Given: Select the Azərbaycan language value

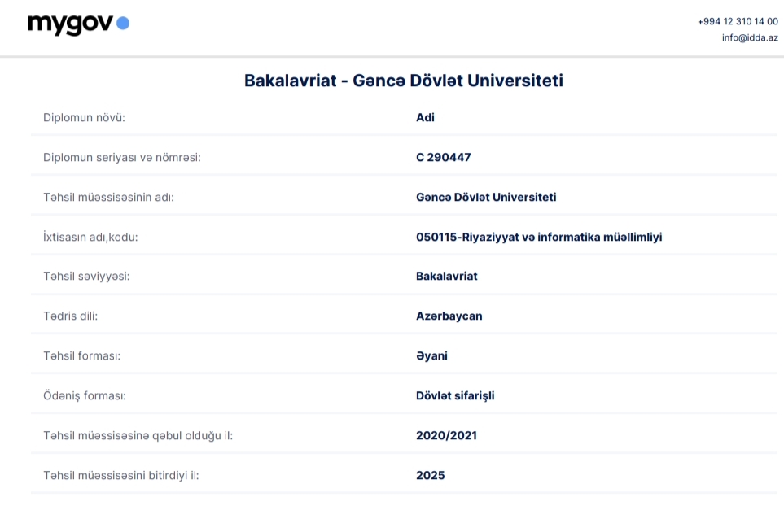Looking at the screenshot, I should pos(449,316).
